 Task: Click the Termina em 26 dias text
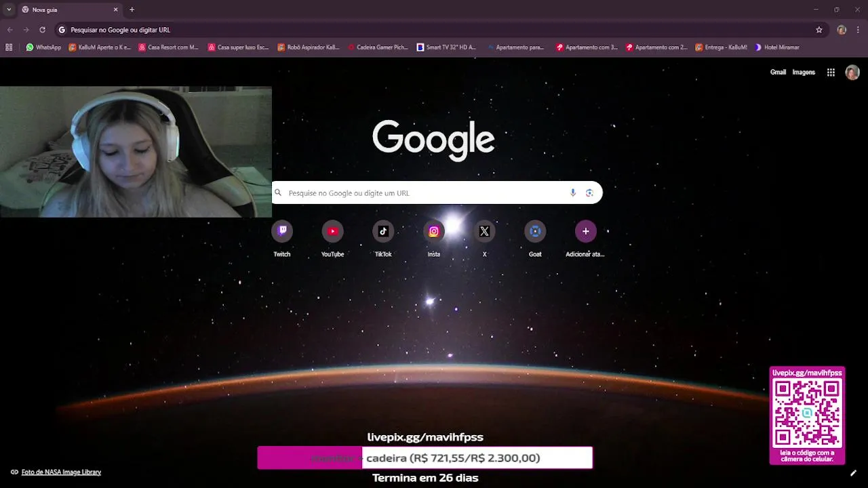coord(425,478)
